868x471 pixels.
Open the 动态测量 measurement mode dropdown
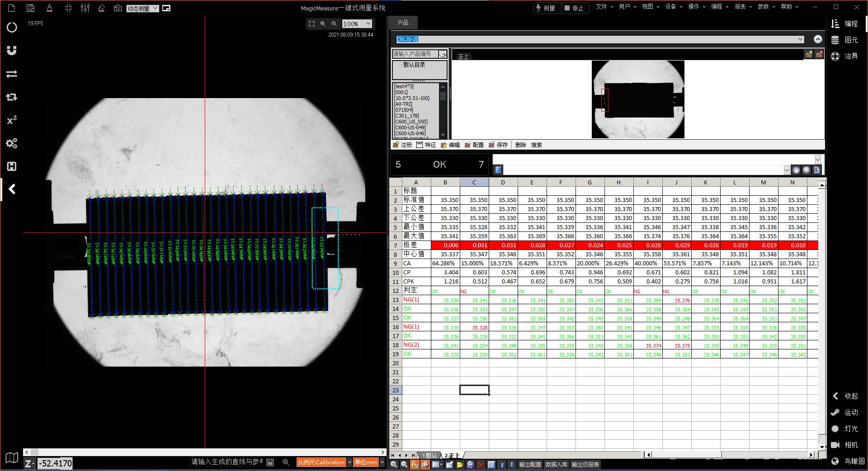[142, 8]
